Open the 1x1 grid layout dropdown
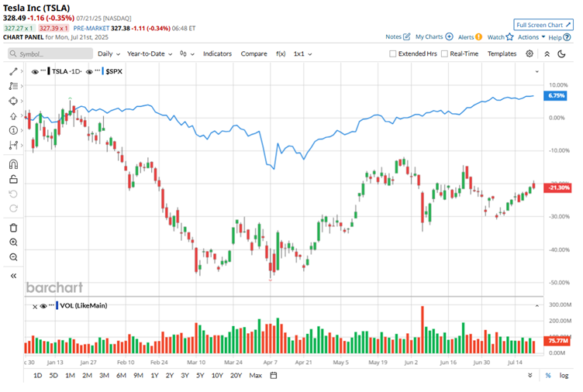The image size is (583, 392). [x=302, y=54]
